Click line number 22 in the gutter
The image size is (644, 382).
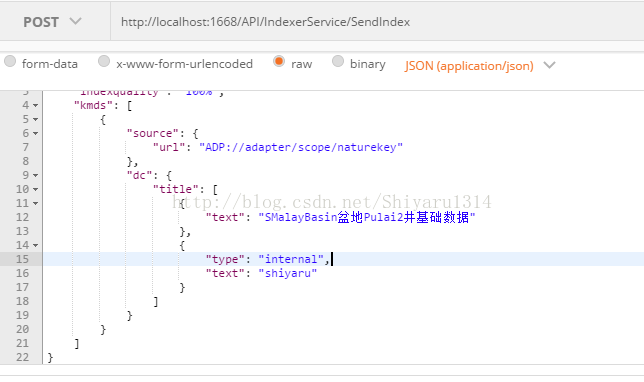(23, 357)
